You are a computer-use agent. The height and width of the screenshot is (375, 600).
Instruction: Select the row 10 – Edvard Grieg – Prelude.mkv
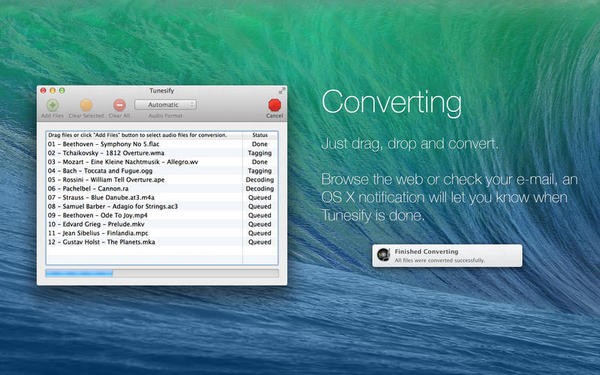click(x=162, y=224)
